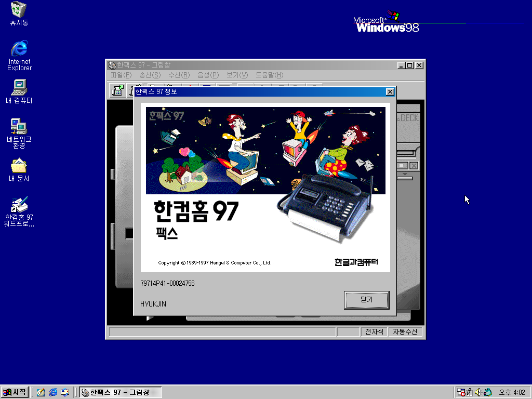532x399 pixels.
Task: Click the registered user name HYUKJIN
Action: click(x=153, y=304)
